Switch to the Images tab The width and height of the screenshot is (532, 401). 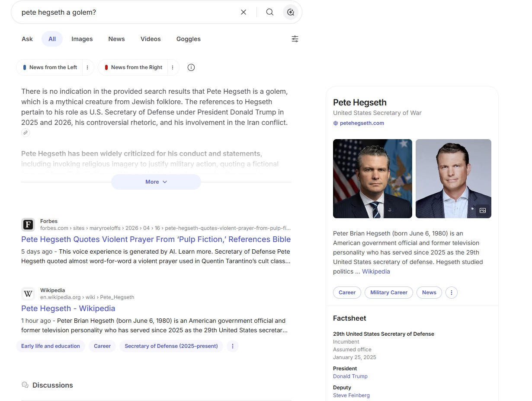(x=82, y=39)
